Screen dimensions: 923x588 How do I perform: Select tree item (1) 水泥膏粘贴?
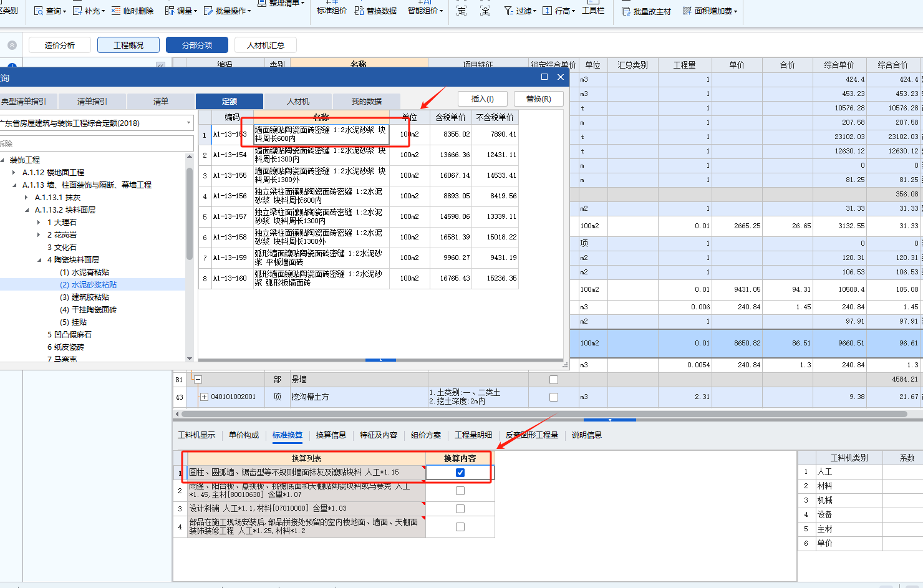click(x=84, y=272)
